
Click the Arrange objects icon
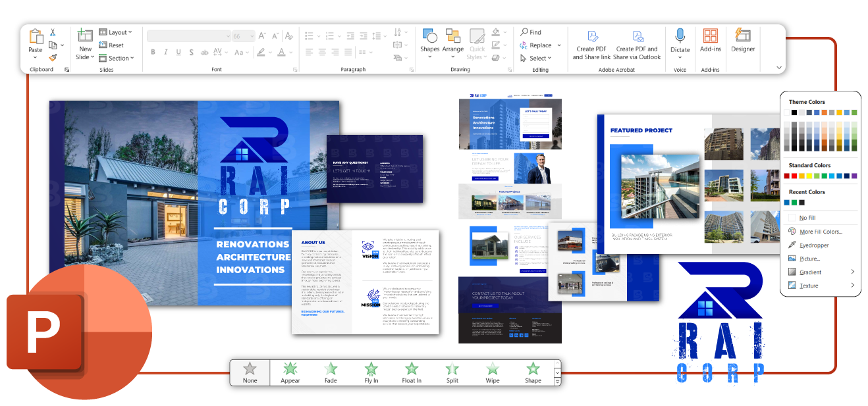point(452,40)
